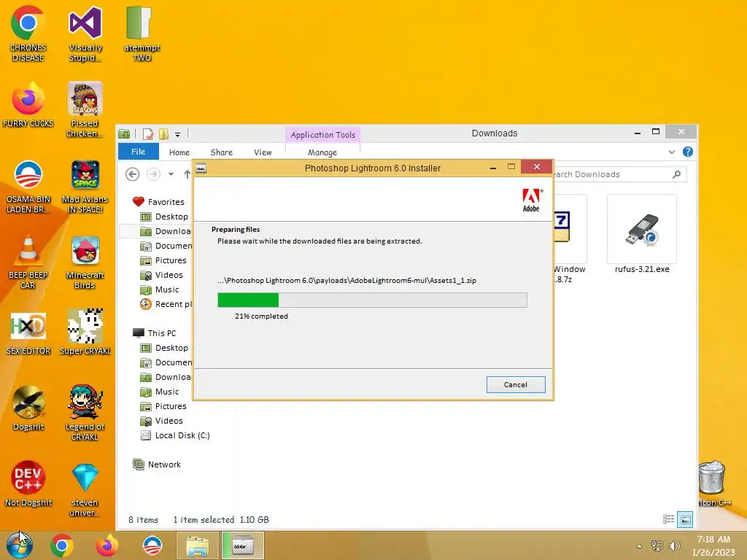The width and height of the screenshot is (747, 560).
Task: Click the Back arrow in Downloads window
Action: [133, 174]
